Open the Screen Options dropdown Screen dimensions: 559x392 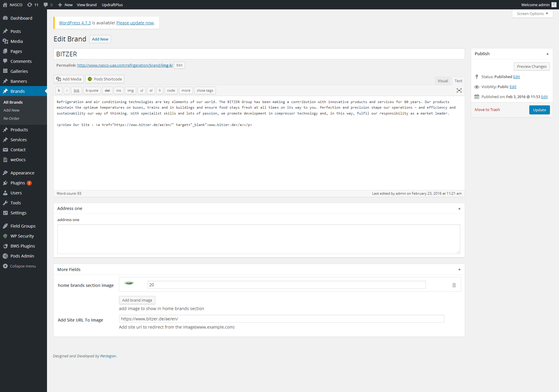click(532, 14)
